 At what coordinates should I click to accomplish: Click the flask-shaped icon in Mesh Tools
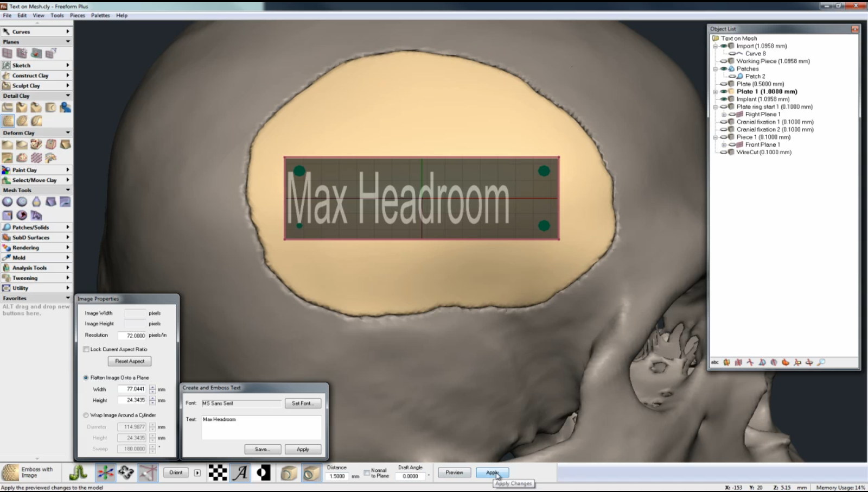pyautogui.click(x=36, y=201)
